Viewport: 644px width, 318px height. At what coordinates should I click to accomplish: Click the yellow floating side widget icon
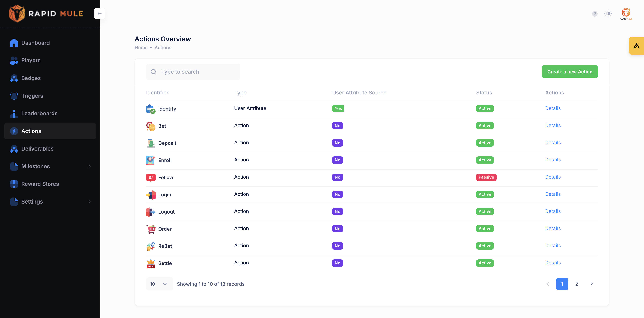(636, 46)
